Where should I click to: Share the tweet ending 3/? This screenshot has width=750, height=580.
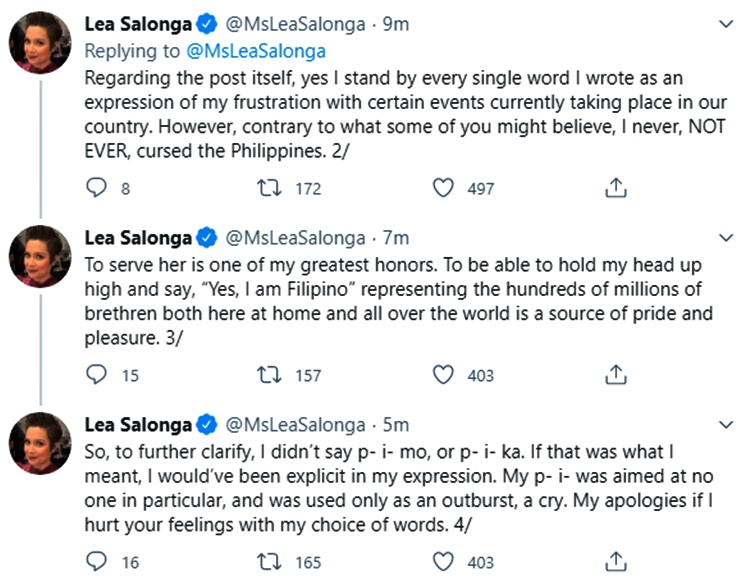point(616,374)
